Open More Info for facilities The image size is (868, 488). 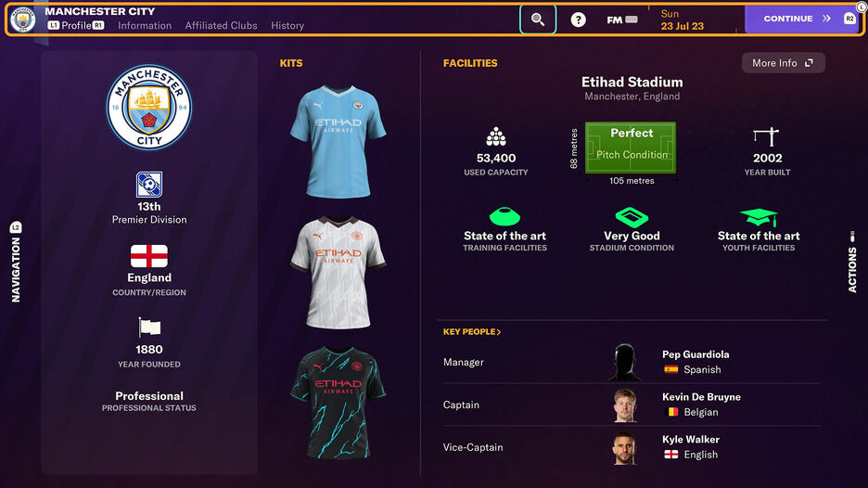click(x=783, y=63)
